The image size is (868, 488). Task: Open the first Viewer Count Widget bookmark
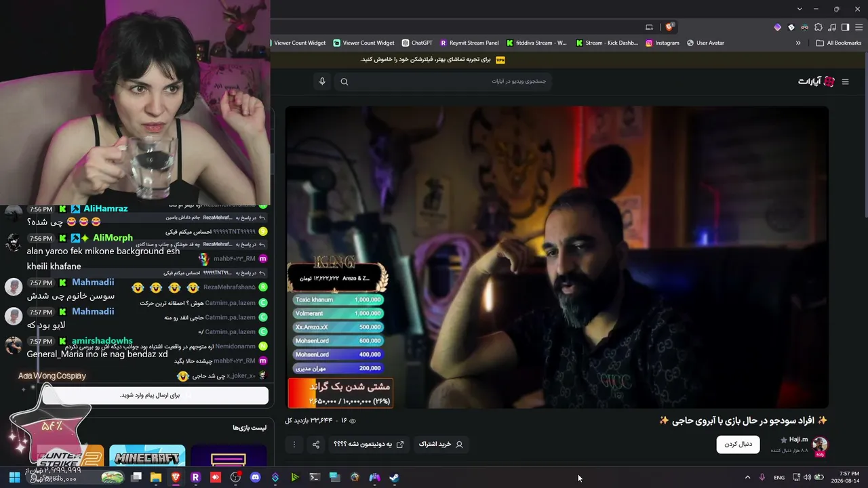click(297, 43)
